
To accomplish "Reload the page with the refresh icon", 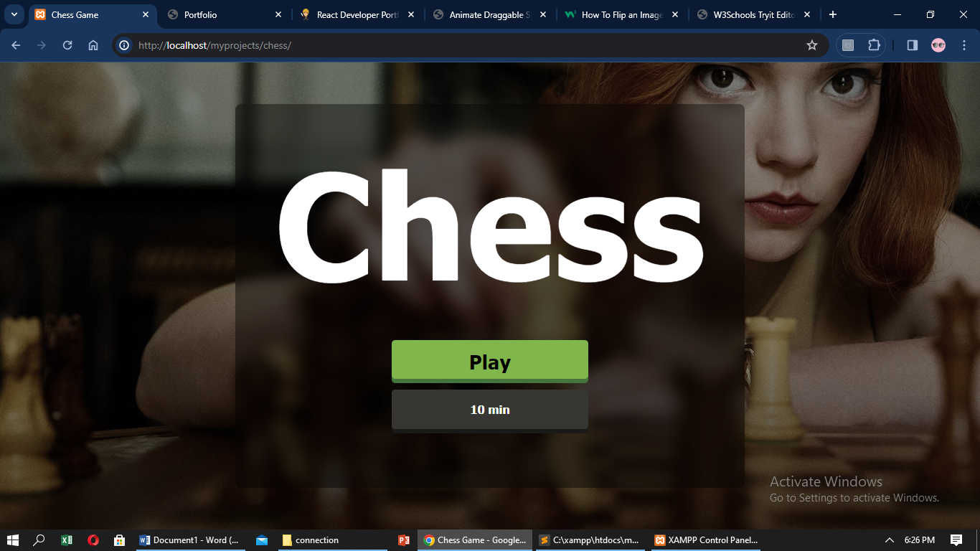I will pos(67,45).
